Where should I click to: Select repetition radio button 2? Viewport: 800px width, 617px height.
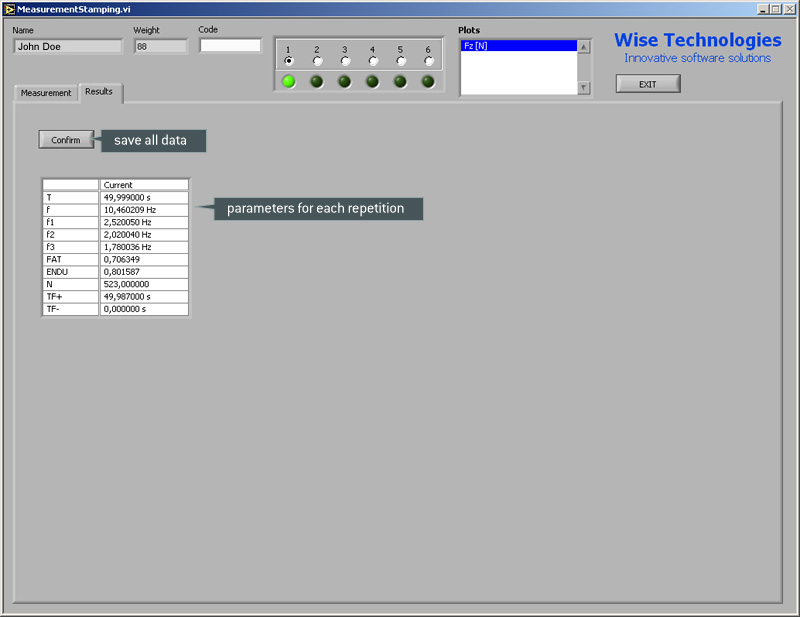(x=317, y=61)
